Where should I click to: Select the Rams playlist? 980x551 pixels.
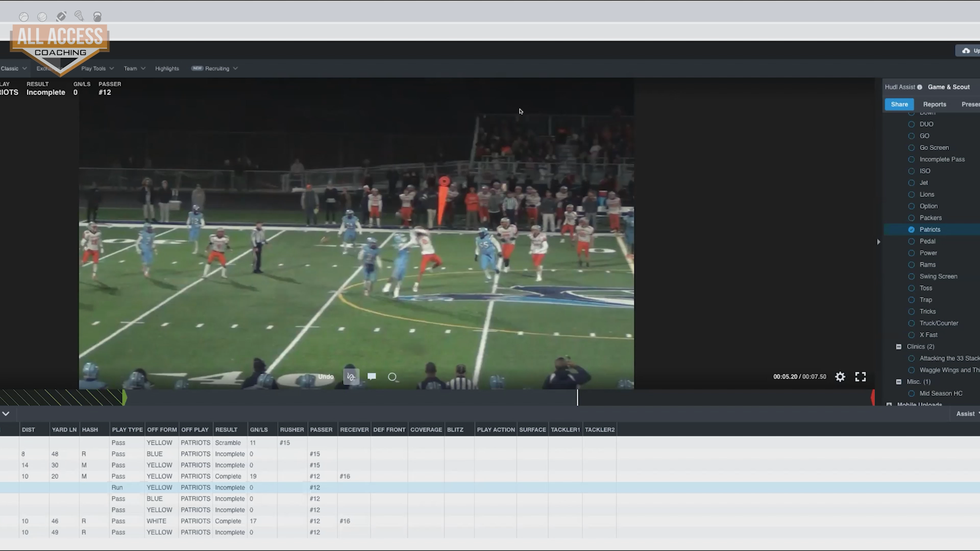[x=911, y=265]
